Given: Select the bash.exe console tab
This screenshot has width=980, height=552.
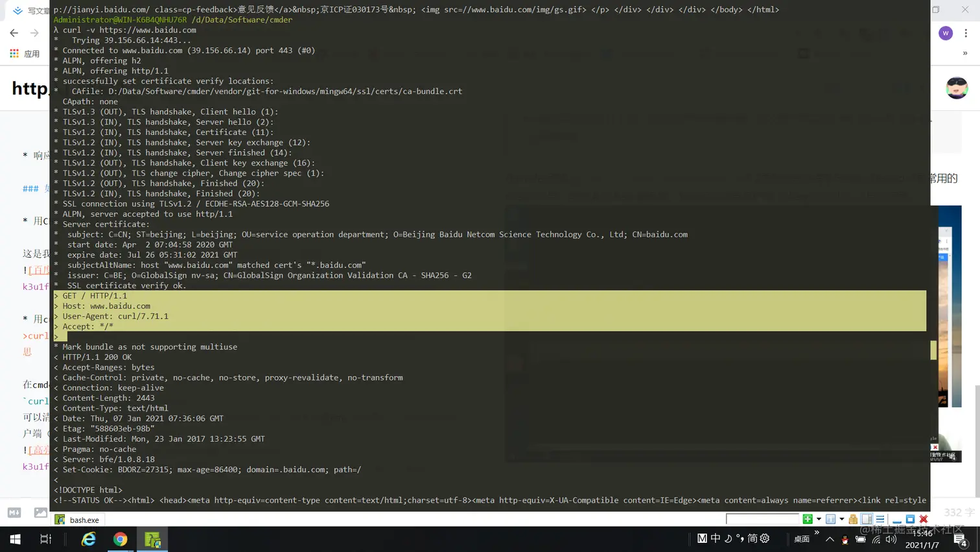Looking at the screenshot, I should pyautogui.click(x=78, y=520).
